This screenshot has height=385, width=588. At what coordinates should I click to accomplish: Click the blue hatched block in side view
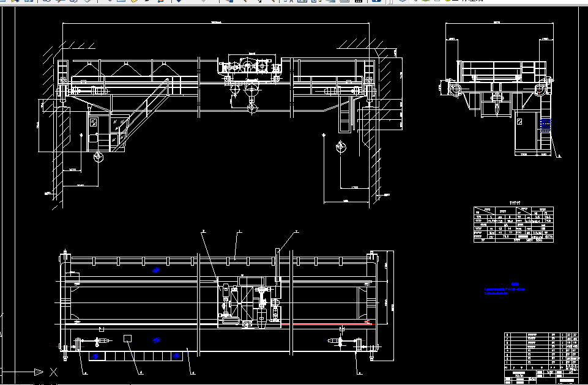click(546, 125)
